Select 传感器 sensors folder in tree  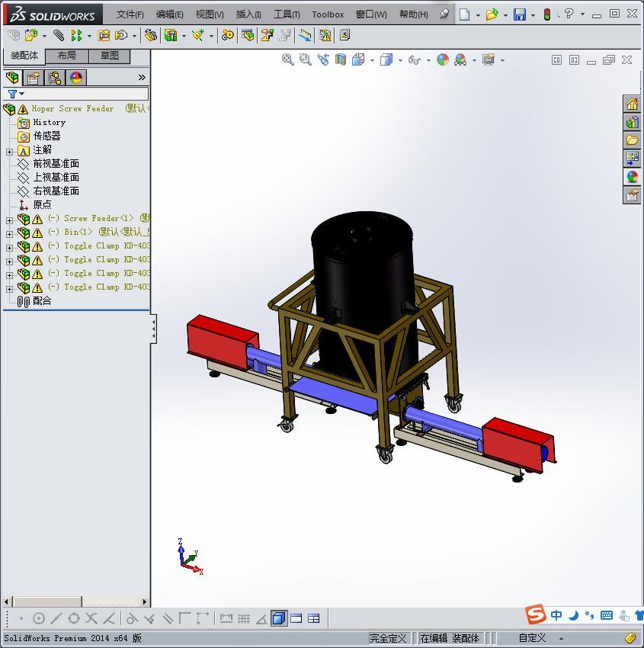click(x=46, y=136)
